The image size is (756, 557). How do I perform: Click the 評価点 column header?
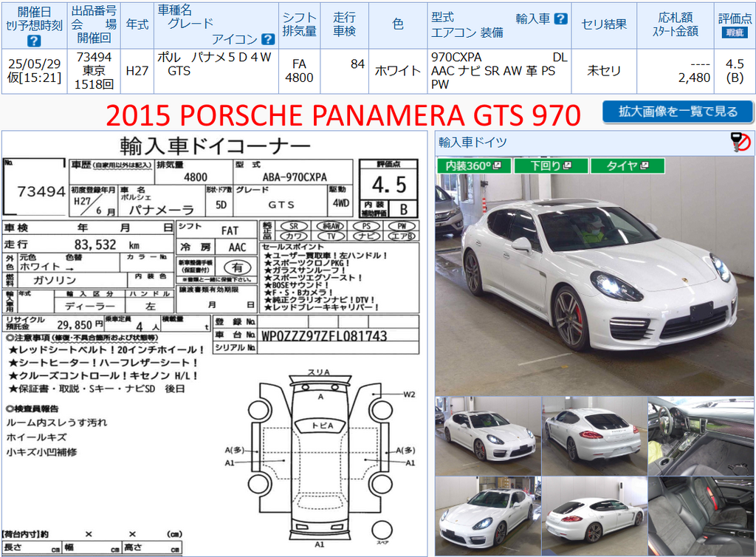pos(735,18)
